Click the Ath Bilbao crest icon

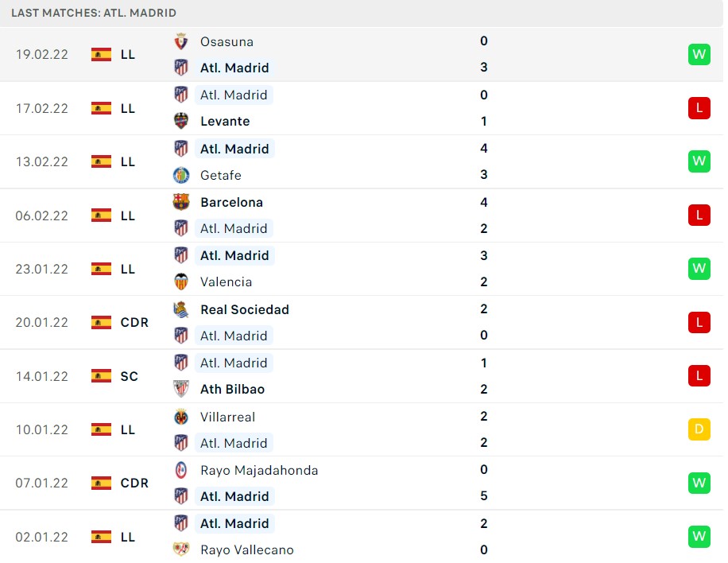coord(180,390)
